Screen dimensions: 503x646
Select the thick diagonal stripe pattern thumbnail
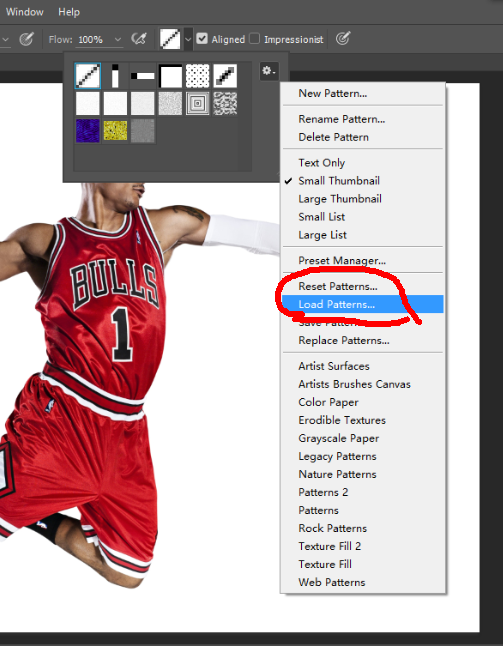point(225,76)
